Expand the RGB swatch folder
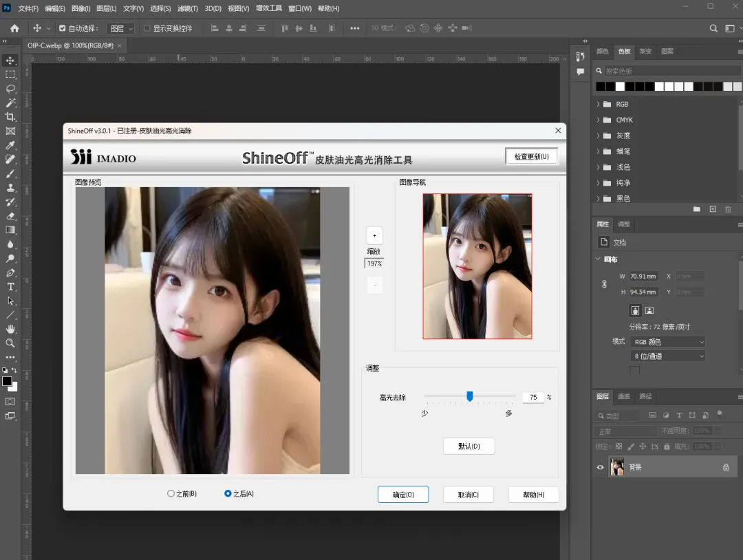The image size is (743, 560). tap(599, 105)
